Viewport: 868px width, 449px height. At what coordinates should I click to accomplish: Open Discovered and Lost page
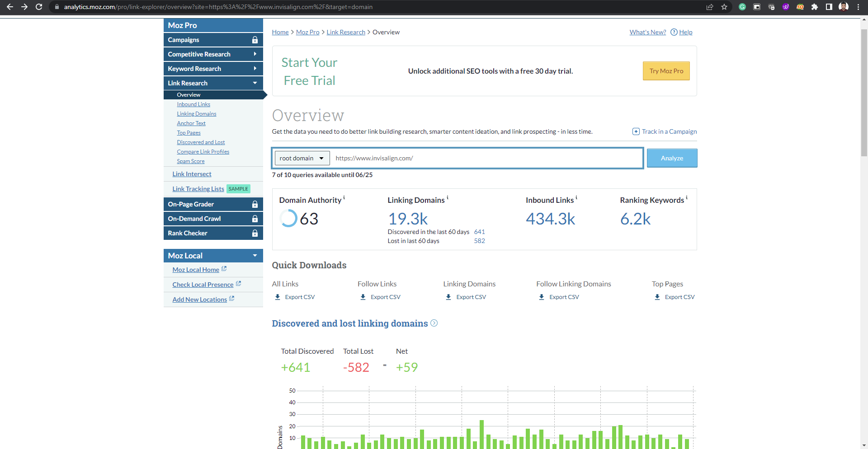201,142
